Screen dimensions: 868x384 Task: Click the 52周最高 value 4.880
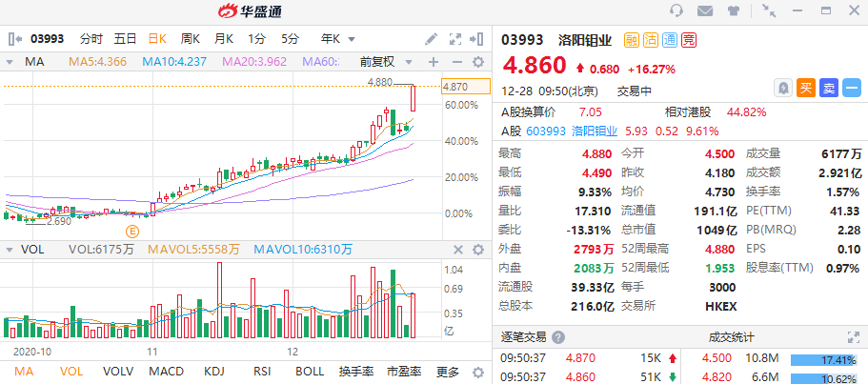[x=719, y=249]
